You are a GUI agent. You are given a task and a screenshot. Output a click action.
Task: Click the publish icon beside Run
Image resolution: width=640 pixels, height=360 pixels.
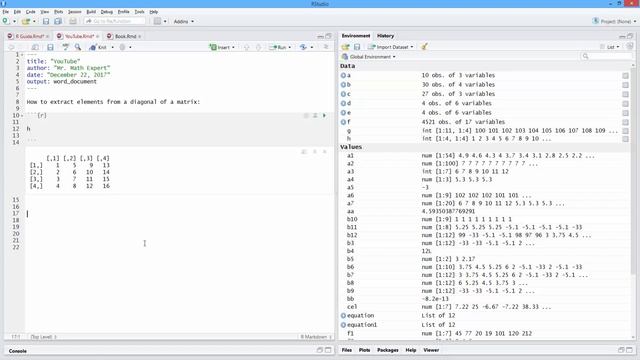(303, 47)
